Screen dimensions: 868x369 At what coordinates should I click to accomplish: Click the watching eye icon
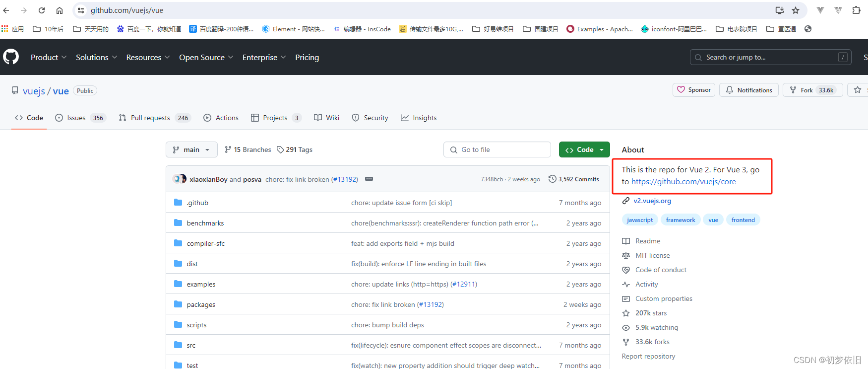click(626, 327)
